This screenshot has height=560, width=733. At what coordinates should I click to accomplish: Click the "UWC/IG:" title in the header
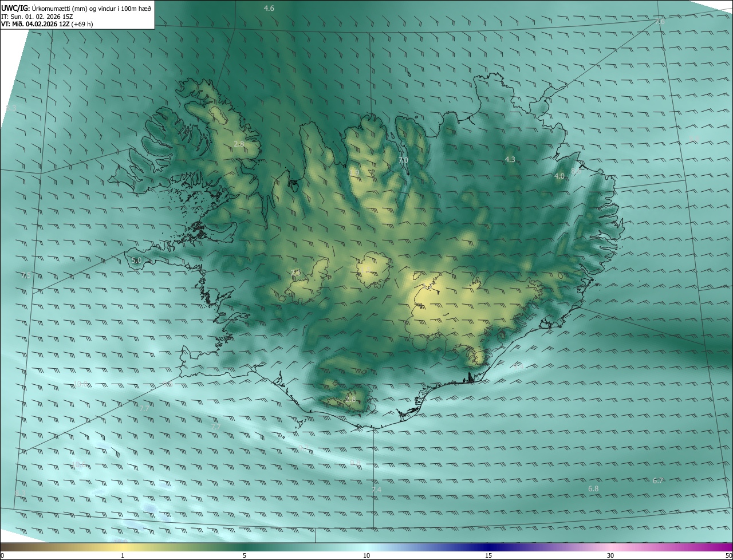pyautogui.click(x=15, y=8)
